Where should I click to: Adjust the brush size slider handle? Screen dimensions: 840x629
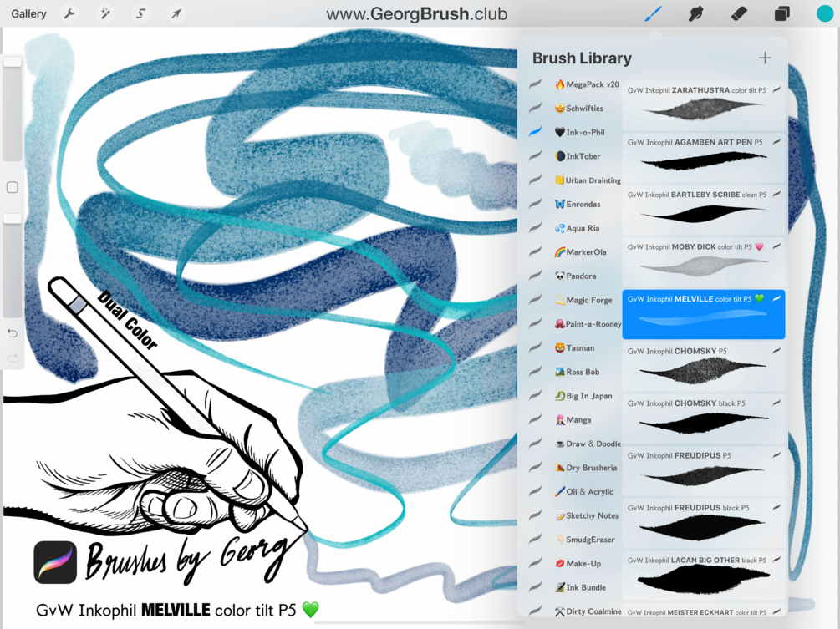click(13, 62)
